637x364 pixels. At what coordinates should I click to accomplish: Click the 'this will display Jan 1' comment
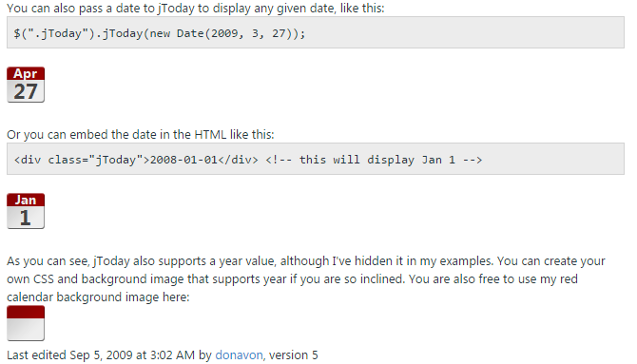tap(374, 160)
